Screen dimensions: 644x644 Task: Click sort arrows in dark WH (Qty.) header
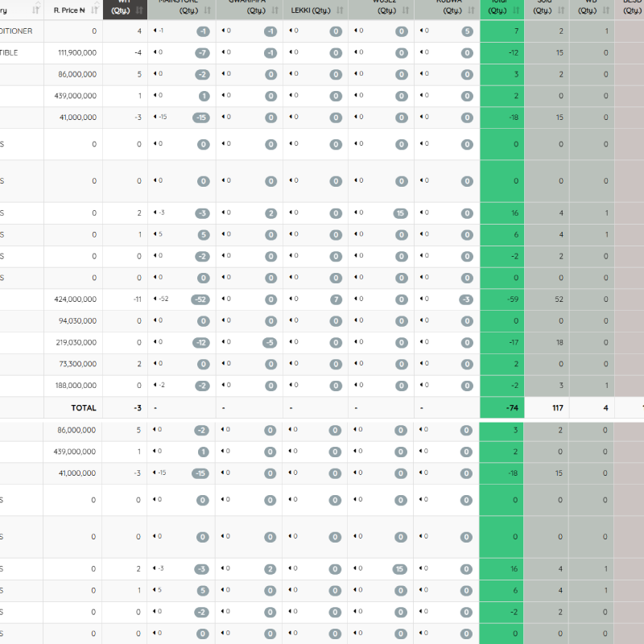point(139,10)
